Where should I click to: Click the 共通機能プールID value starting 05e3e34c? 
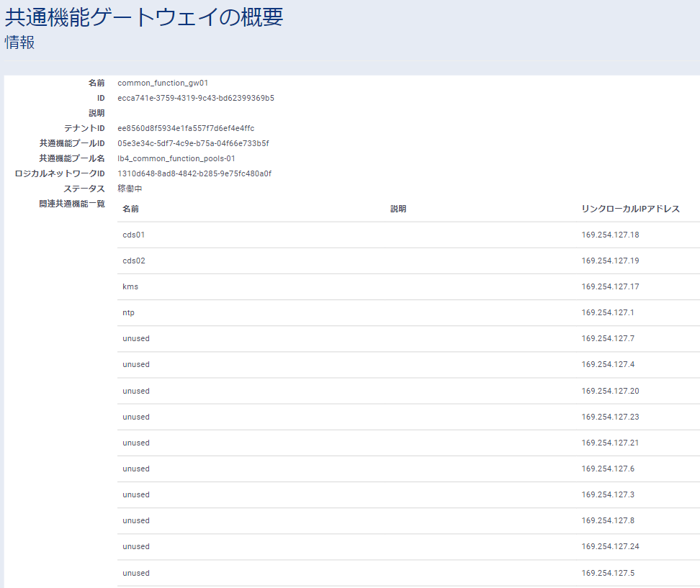[x=193, y=143]
